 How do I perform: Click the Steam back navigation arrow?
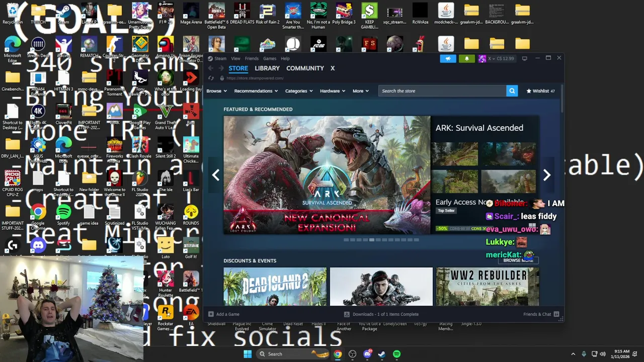click(x=211, y=68)
